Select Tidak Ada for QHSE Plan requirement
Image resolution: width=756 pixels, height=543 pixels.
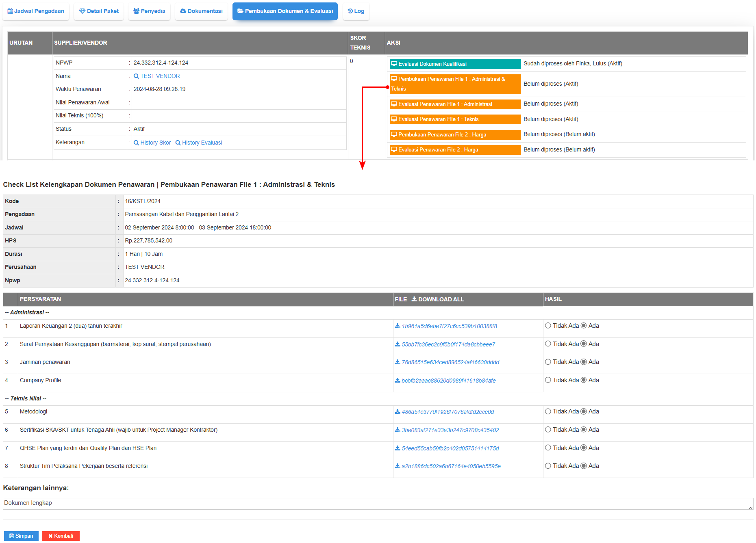click(x=548, y=448)
